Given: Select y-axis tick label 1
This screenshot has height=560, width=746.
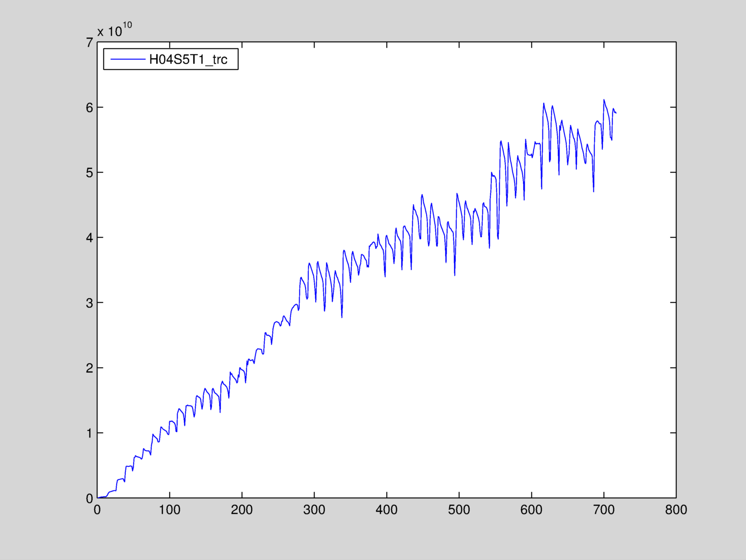Looking at the screenshot, I should pyautogui.click(x=89, y=433).
